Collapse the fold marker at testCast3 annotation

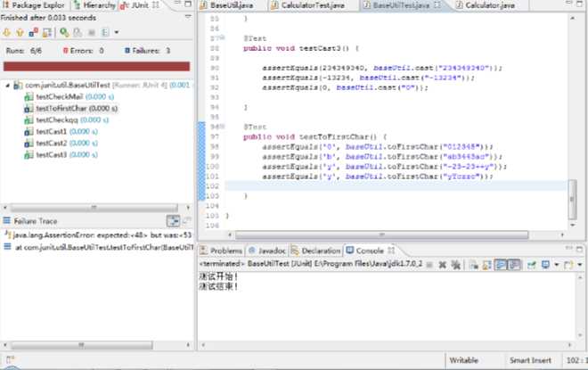(x=223, y=37)
